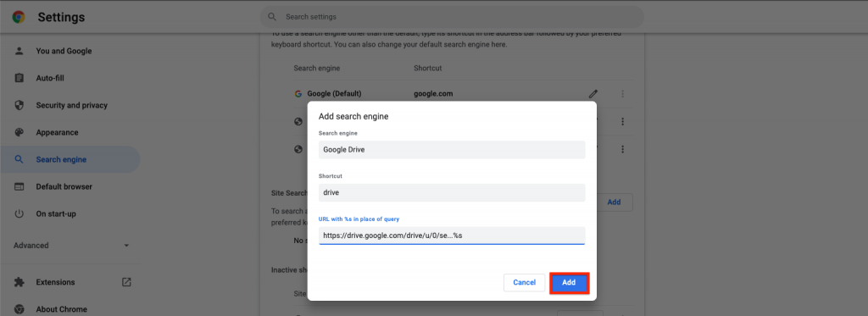
Task: Click the Settings page title
Action: pyautogui.click(x=61, y=17)
